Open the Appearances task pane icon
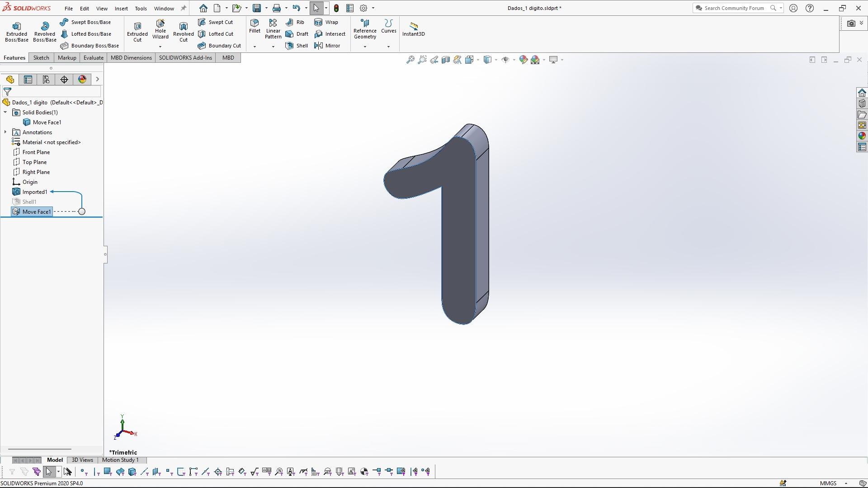 pos(862,136)
